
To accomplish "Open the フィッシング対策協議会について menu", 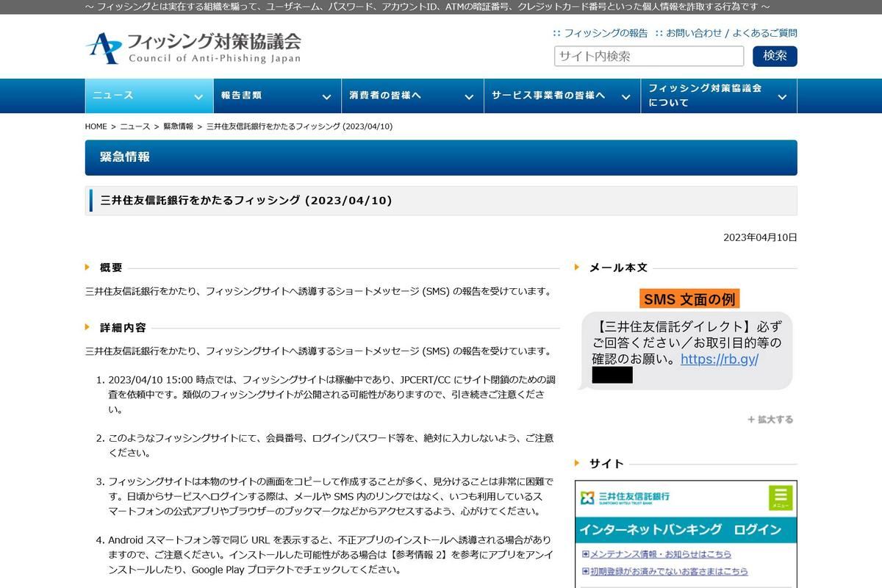I will [718, 96].
